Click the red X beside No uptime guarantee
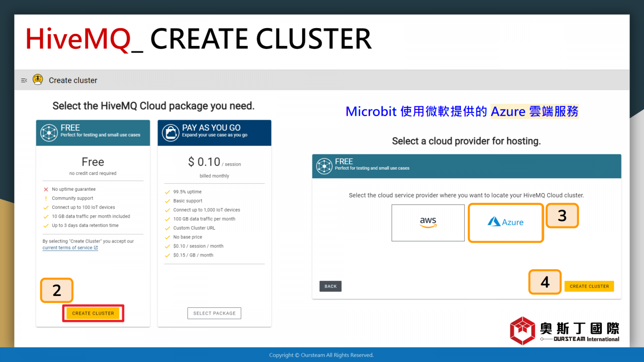 coord(46,189)
